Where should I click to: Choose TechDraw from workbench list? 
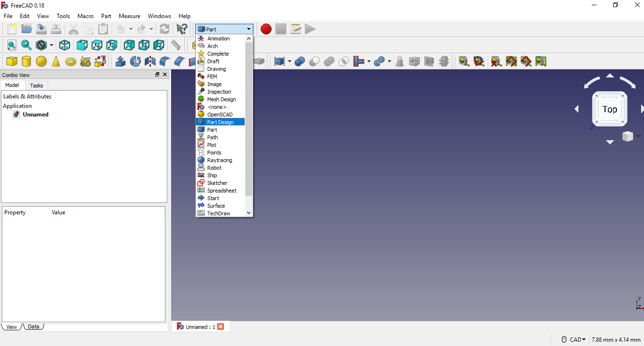point(221,213)
